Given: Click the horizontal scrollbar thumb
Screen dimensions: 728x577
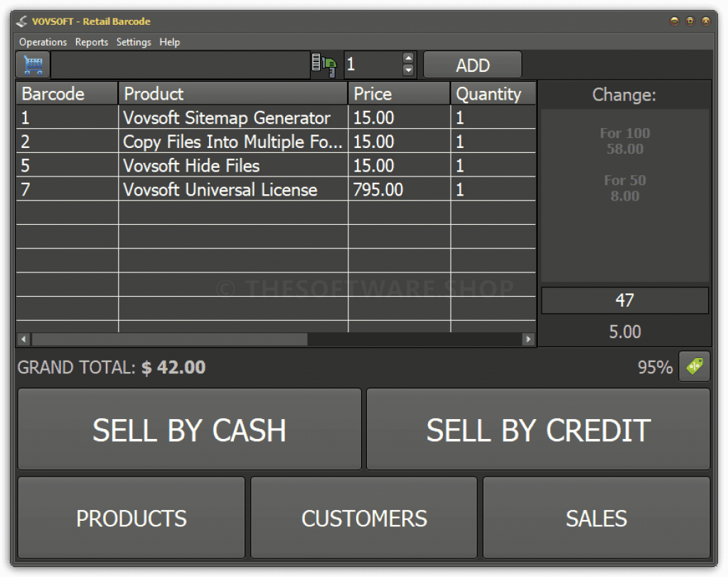Looking at the screenshot, I should [x=169, y=339].
